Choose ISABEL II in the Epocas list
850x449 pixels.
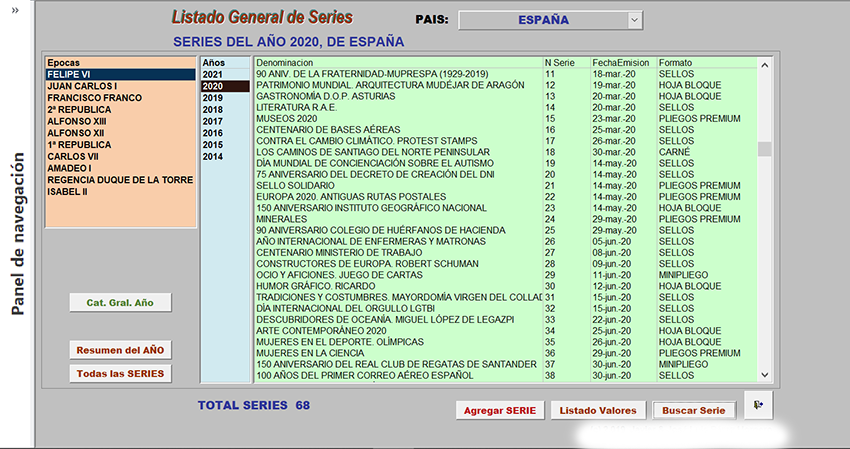click(x=68, y=192)
